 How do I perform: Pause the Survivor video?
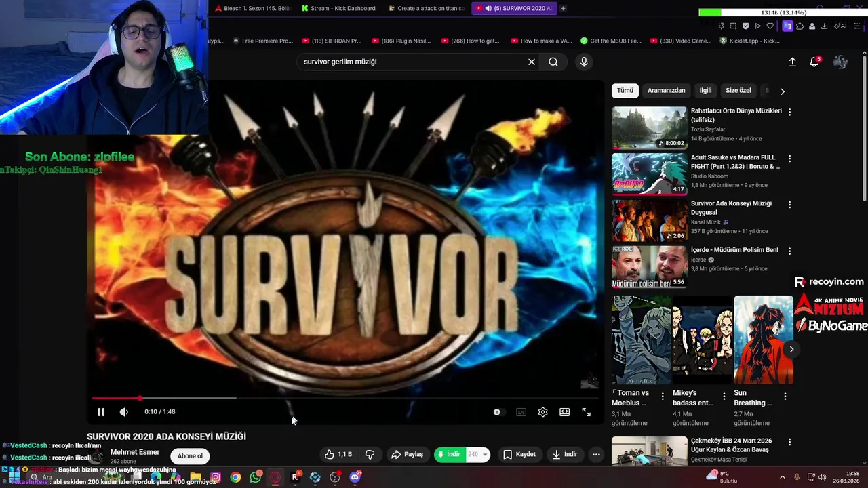point(101,411)
